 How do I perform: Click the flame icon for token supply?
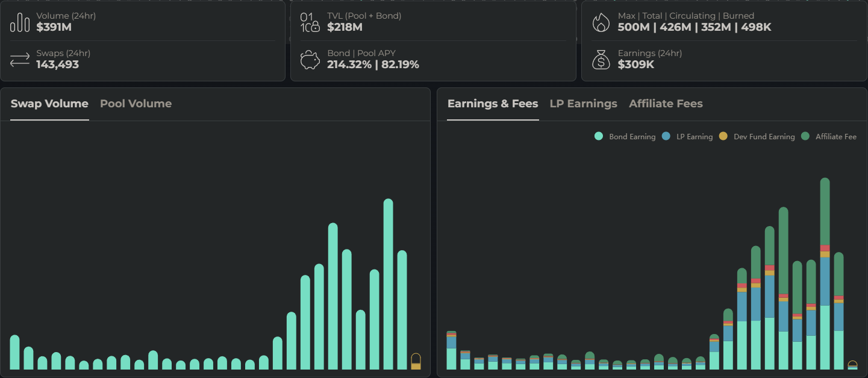tap(601, 22)
